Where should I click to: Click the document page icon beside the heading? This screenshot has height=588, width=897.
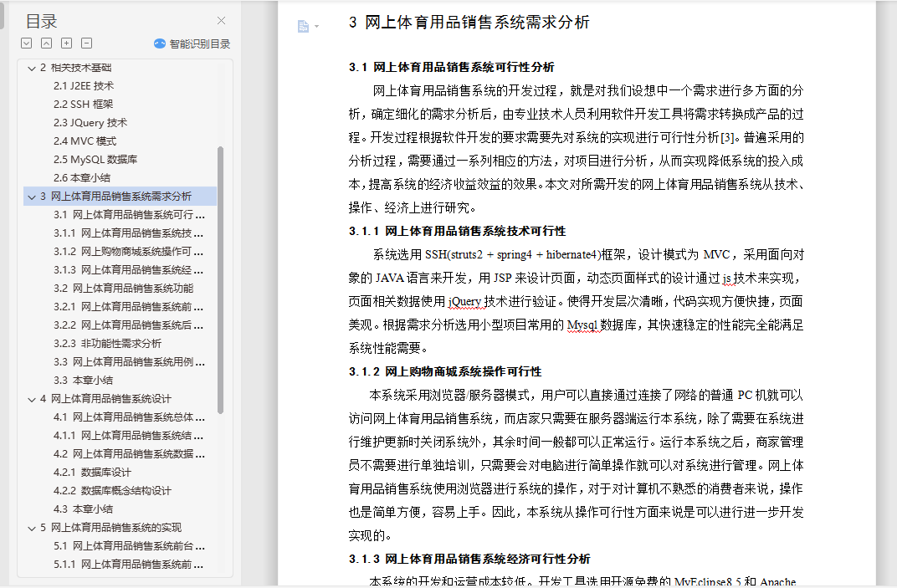tap(303, 26)
